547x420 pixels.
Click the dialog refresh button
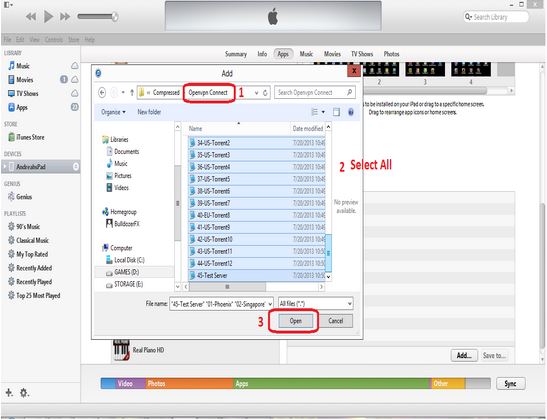tap(265, 93)
